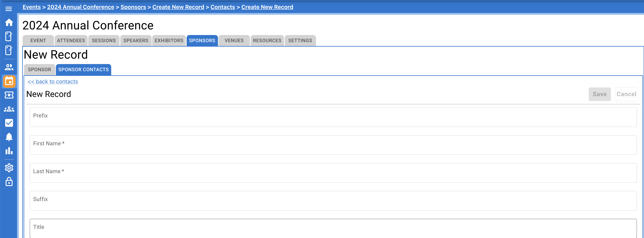Open the Tasks checkmark icon in sidebar
Image resolution: width=644 pixels, height=238 pixels.
(x=9, y=123)
